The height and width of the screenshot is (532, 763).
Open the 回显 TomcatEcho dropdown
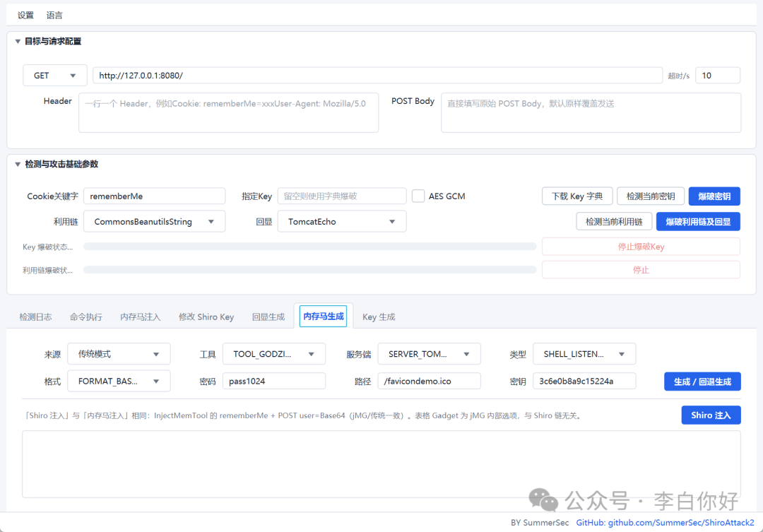(x=342, y=221)
